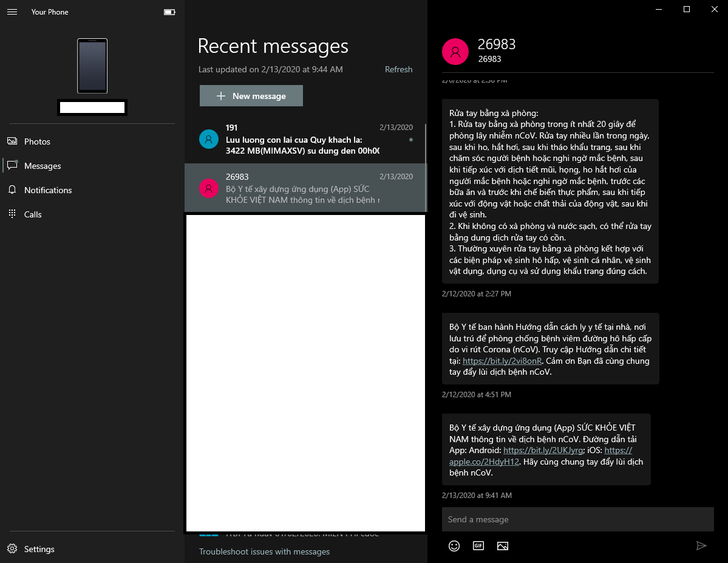Click the Notifications bell icon

click(x=13, y=189)
